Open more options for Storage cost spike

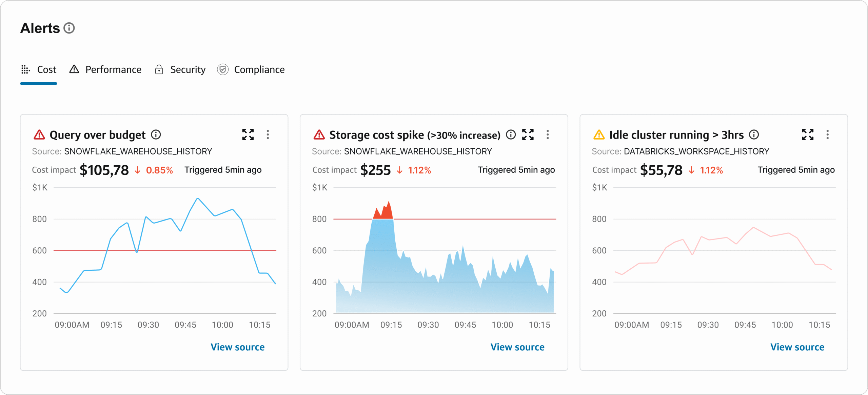(x=548, y=134)
